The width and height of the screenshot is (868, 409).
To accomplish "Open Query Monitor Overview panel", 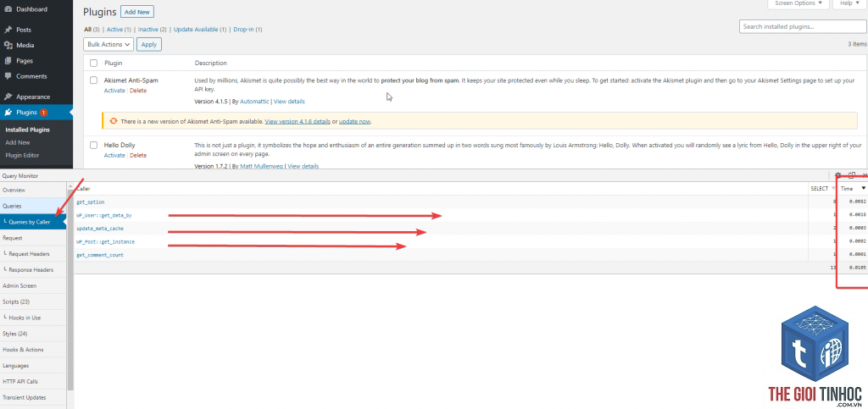I will pos(33,191).
